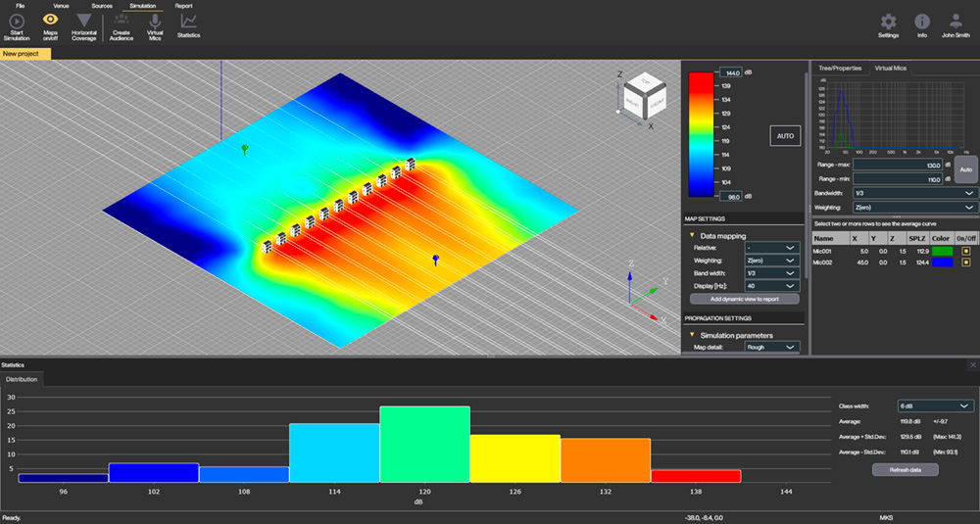Image resolution: width=980 pixels, height=524 pixels.
Task: Open the John Smith user profile
Action: point(955,22)
